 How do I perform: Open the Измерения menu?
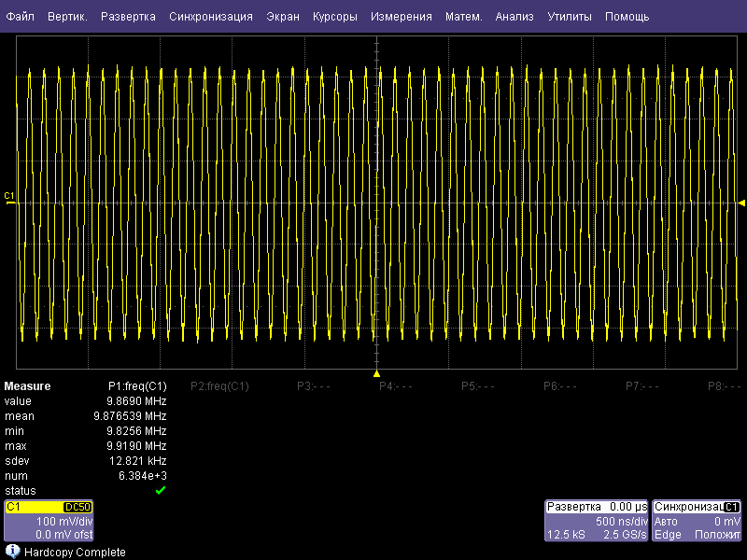tap(401, 17)
